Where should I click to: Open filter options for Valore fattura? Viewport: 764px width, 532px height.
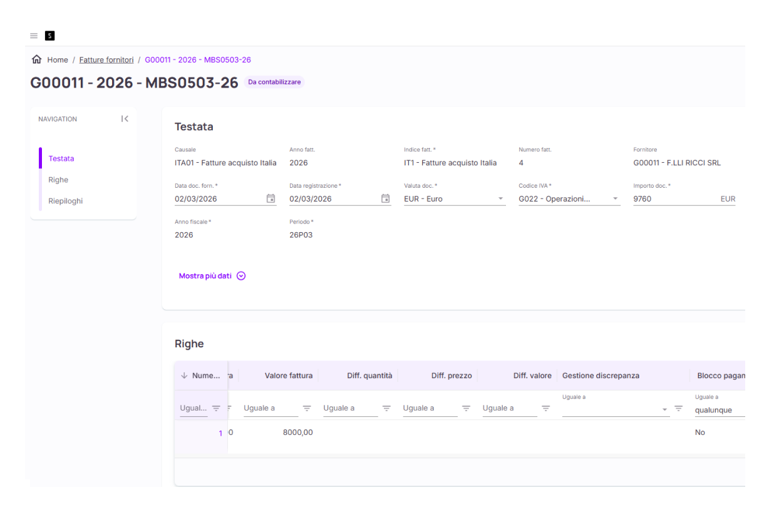(307, 408)
